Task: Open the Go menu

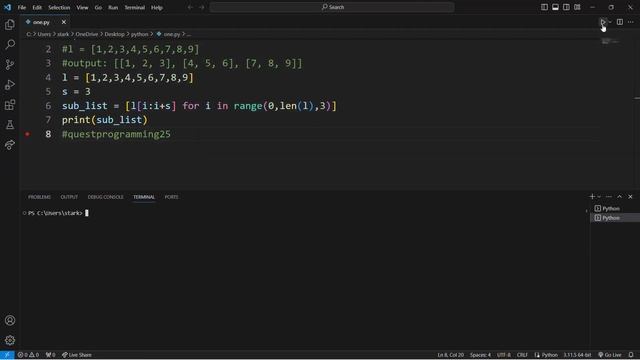Action: (98, 7)
